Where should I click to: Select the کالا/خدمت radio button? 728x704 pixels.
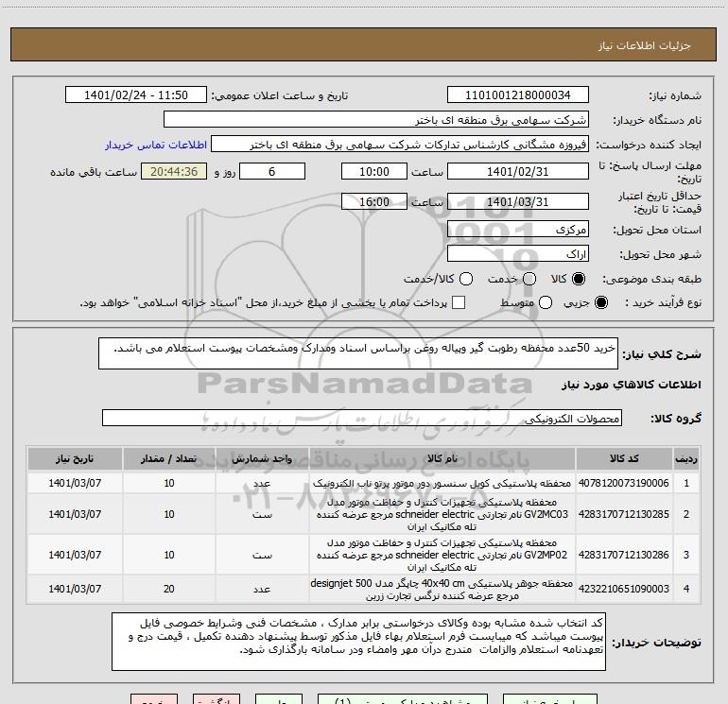(x=466, y=279)
